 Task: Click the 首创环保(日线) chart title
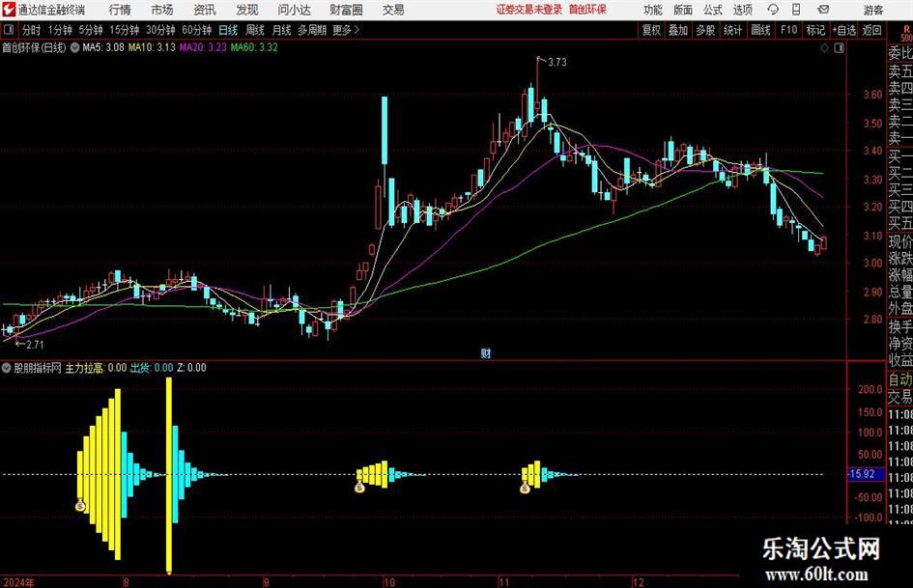pos(34,47)
